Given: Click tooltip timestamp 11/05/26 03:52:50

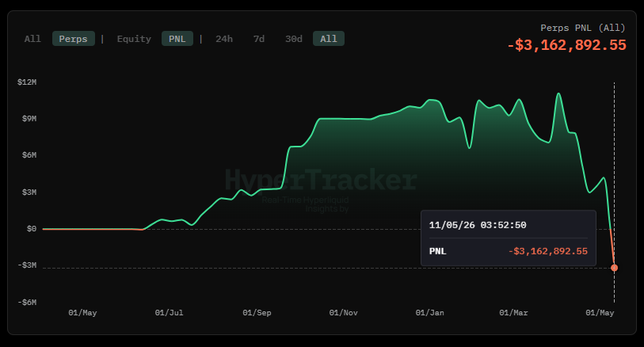Looking at the screenshot, I should 477,225.
